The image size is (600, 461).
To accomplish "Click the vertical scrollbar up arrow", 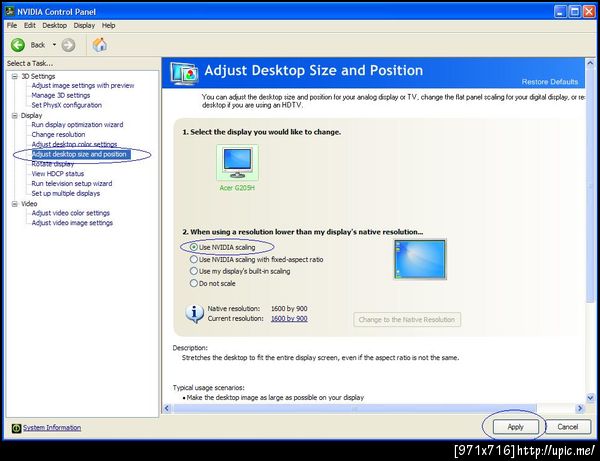I will click(x=590, y=63).
